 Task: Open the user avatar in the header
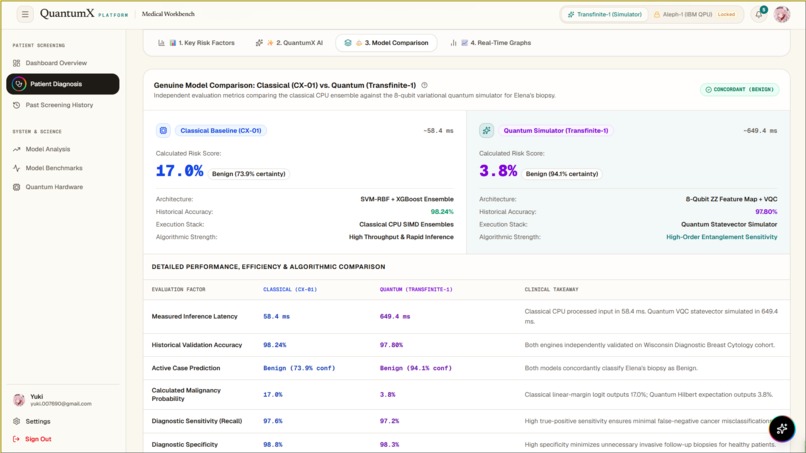click(782, 14)
